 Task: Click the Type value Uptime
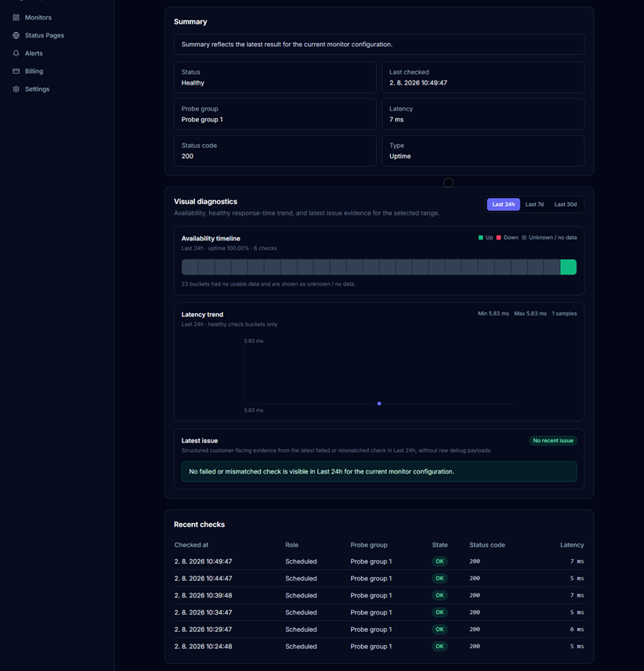pyautogui.click(x=400, y=156)
